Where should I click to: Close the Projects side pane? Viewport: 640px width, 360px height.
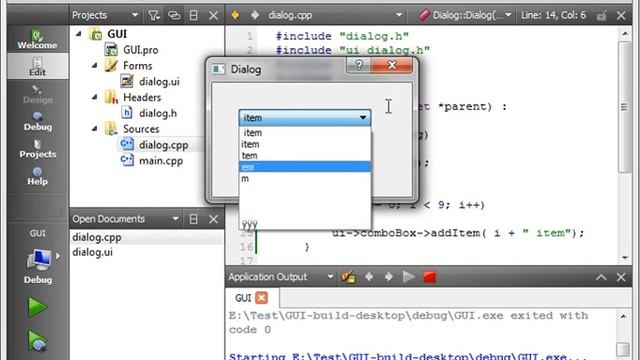point(213,16)
